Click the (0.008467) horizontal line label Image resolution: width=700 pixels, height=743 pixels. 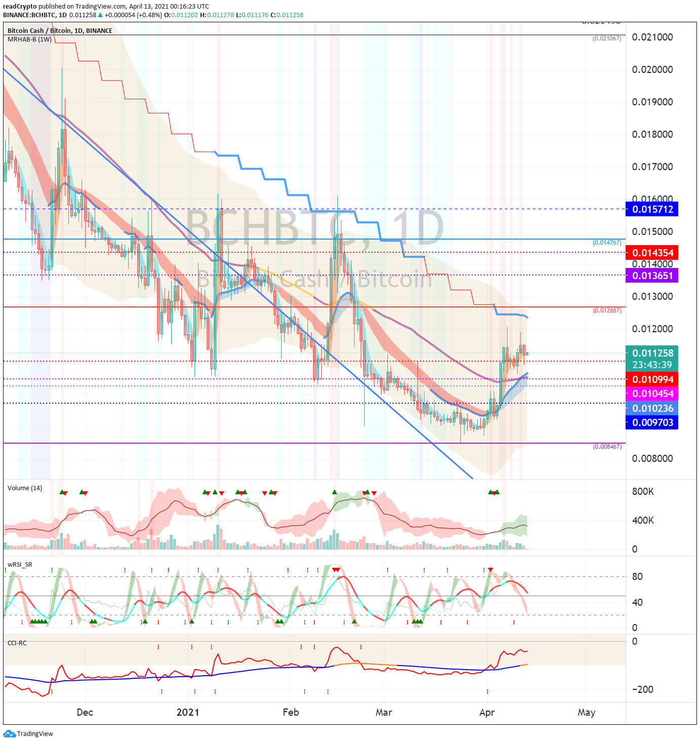pos(607,447)
